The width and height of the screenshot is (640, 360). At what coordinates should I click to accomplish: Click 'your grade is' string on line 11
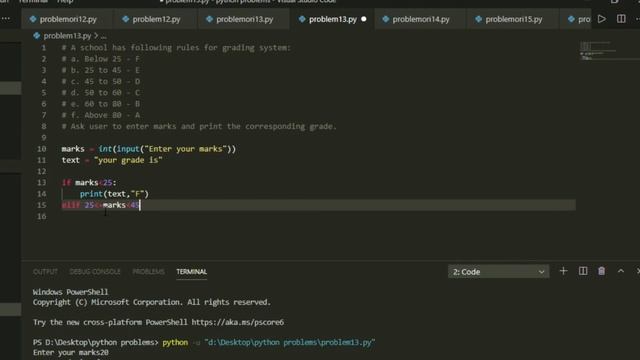[x=128, y=160]
